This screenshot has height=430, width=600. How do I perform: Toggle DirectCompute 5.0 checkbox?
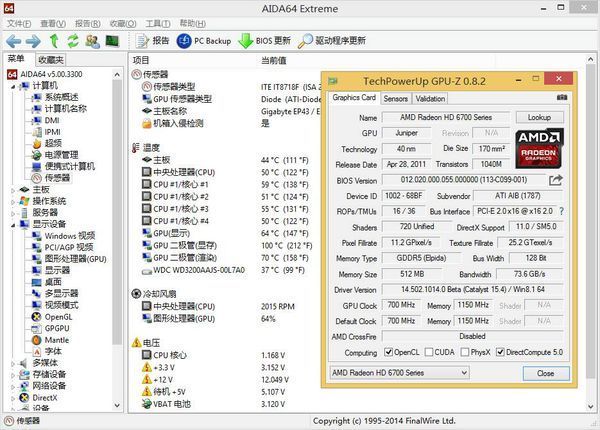click(500, 352)
